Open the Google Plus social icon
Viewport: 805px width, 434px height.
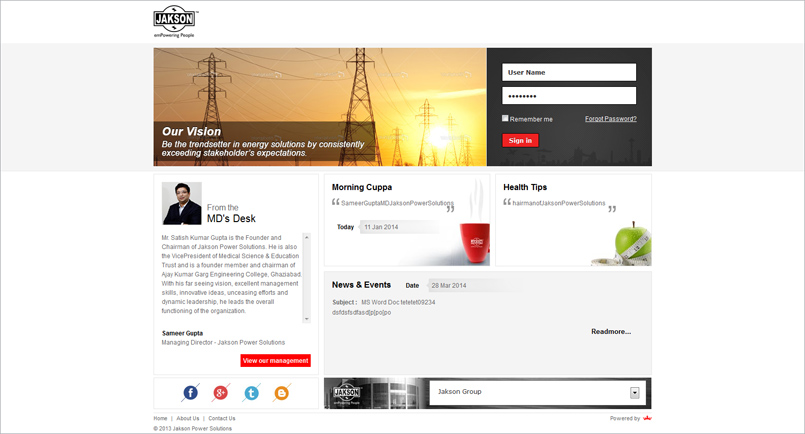coord(220,393)
